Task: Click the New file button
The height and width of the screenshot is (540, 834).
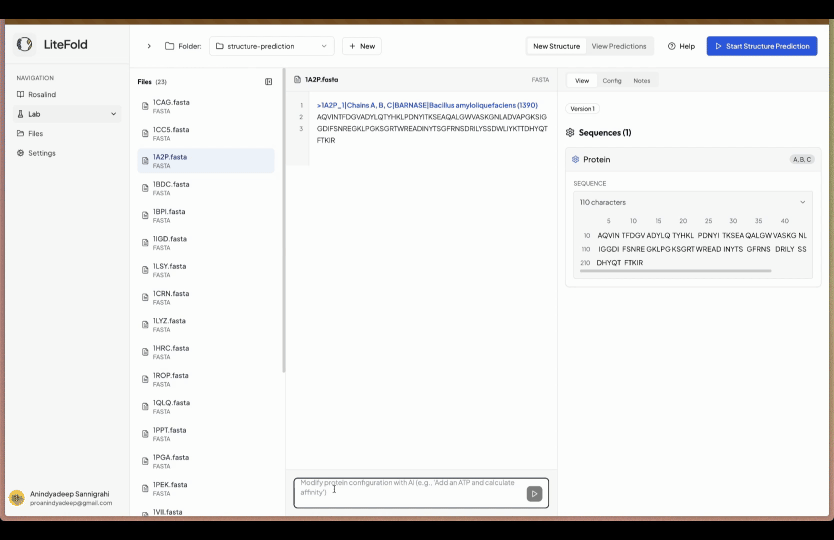Action: (361, 46)
